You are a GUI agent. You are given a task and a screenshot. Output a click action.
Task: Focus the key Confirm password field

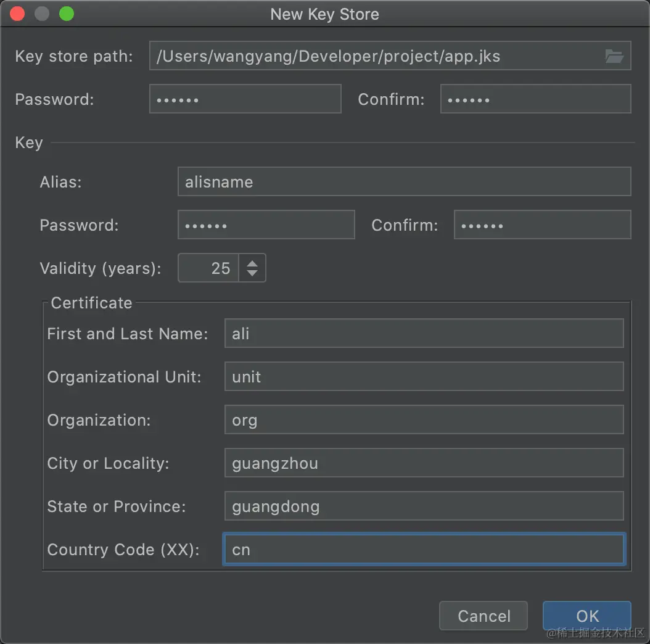(x=542, y=225)
